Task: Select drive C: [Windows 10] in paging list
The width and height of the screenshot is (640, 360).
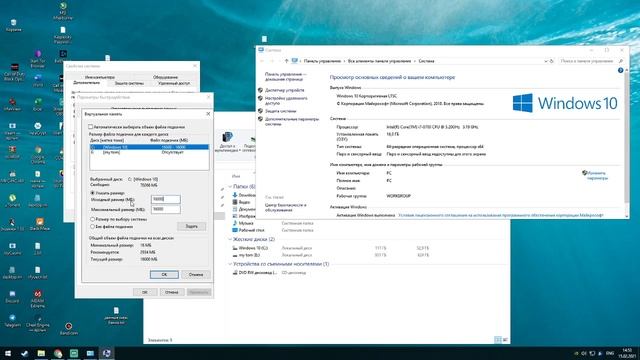Action: 149,147
